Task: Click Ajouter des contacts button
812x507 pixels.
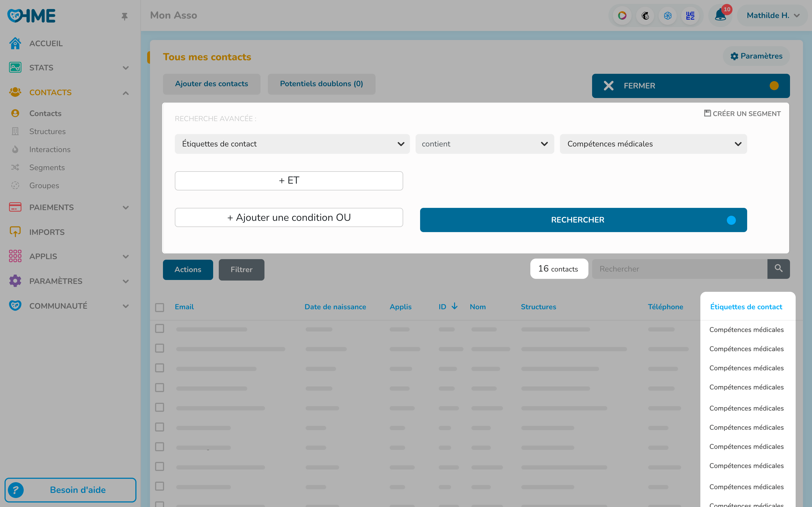Action: [211, 84]
